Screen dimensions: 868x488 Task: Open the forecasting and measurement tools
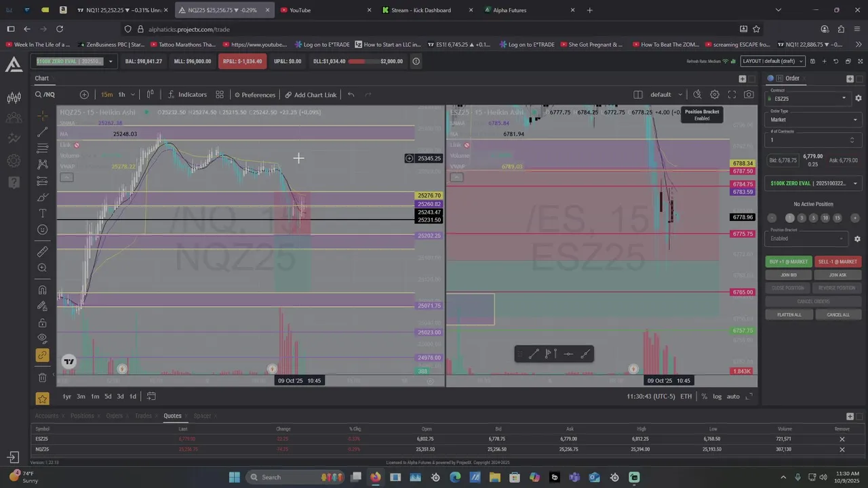[42, 181]
